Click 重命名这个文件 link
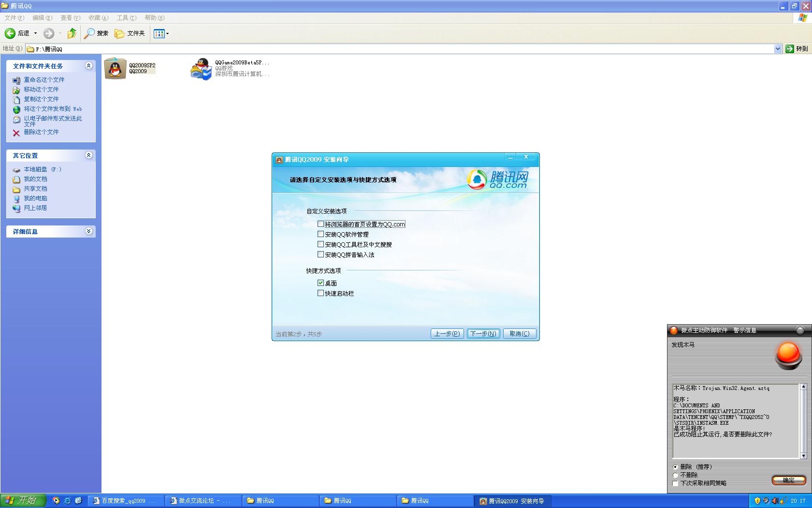The image size is (812, 508). (x=44, y=80)
